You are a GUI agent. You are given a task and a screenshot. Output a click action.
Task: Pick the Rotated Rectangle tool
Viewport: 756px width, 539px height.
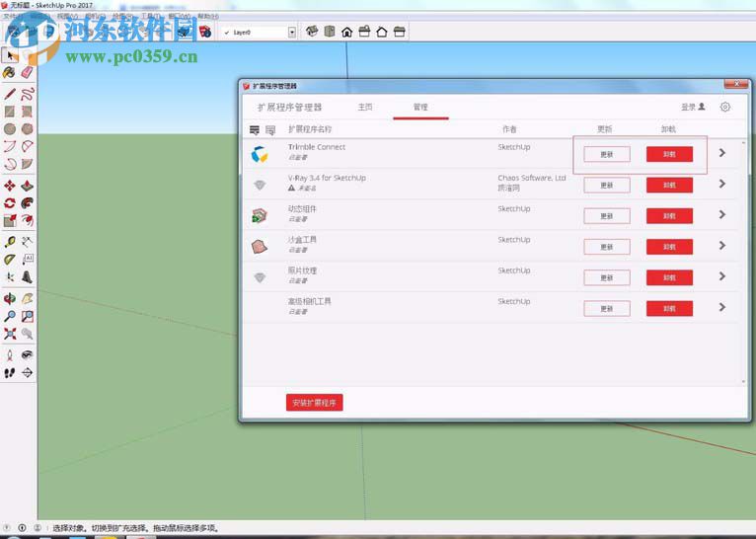[x=28, y=112]
